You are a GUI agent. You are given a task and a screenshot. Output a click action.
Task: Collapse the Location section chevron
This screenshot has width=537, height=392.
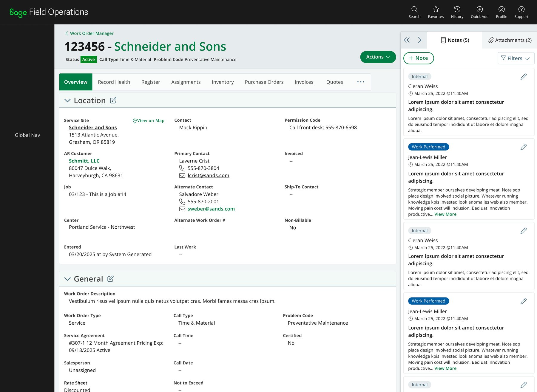[67, 100]
